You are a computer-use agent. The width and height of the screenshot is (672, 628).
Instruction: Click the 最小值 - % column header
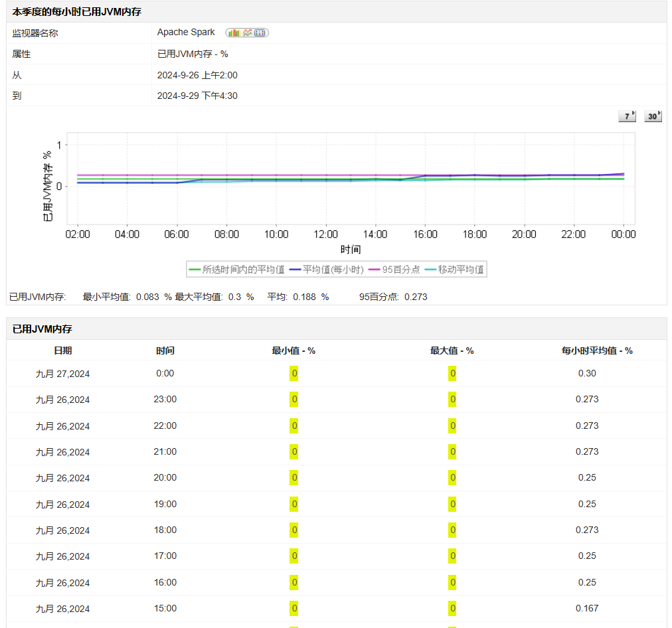pos(294,351)
